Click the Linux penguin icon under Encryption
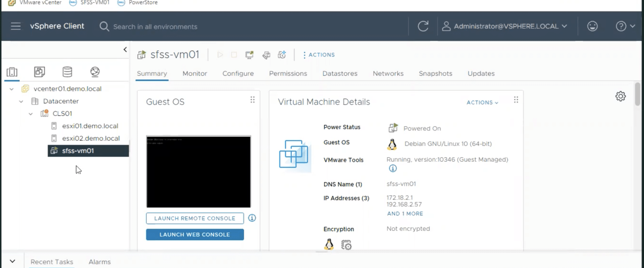This screenshot has width=644, height=268. [x=329, y=245]
